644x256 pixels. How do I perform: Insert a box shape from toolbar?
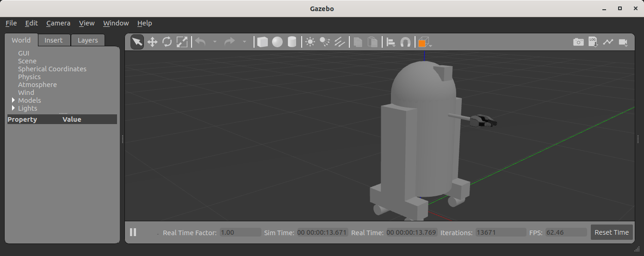pyautogui.click(x=262, y=42)
